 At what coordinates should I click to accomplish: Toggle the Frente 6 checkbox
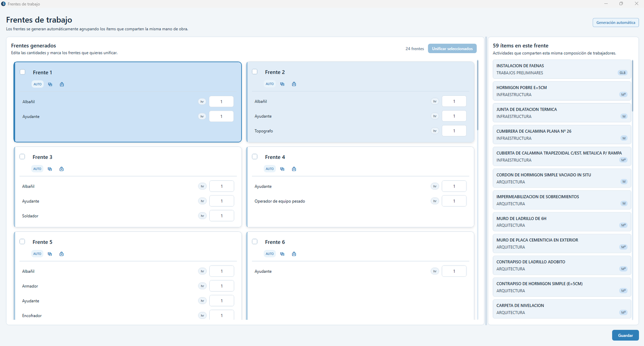(x=255, y=241)
